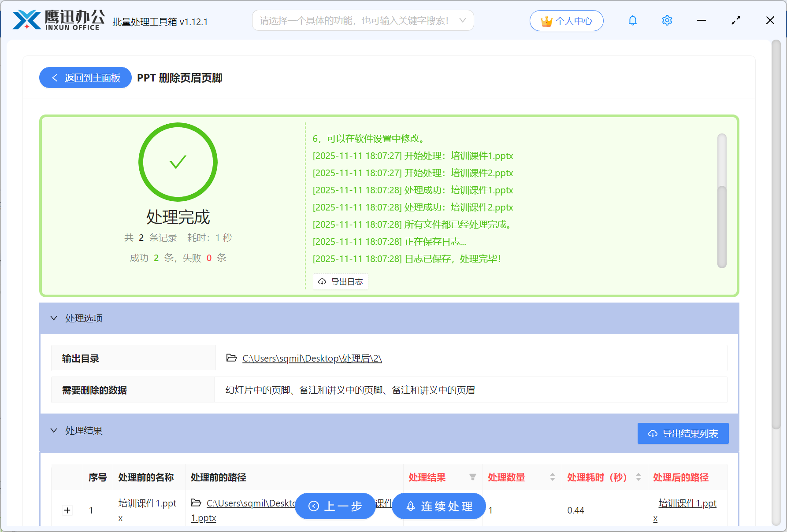Toggle sorting on the 处理数量 column
Image resolution: width=787 pixels, height=532 pixels.
[552, 477]
